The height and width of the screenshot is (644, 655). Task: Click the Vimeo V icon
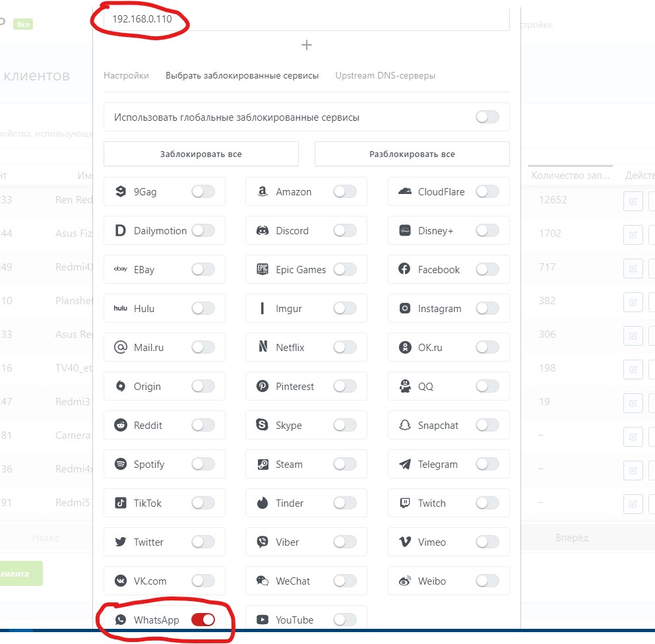coord(405,542)
